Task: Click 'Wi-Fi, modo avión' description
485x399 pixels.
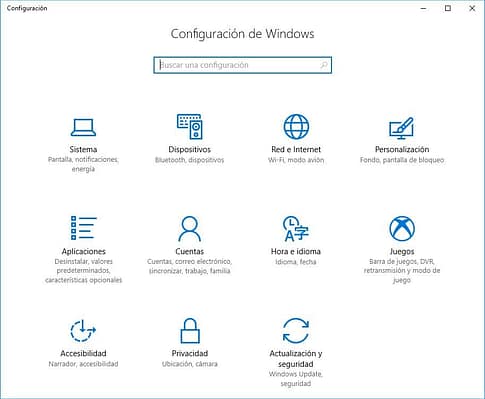Action: coord(296,160)
